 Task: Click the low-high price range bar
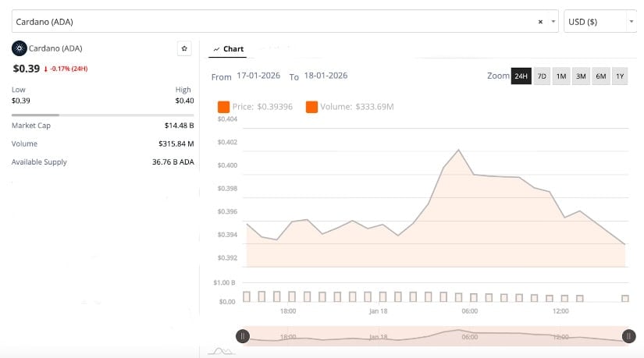101,115
